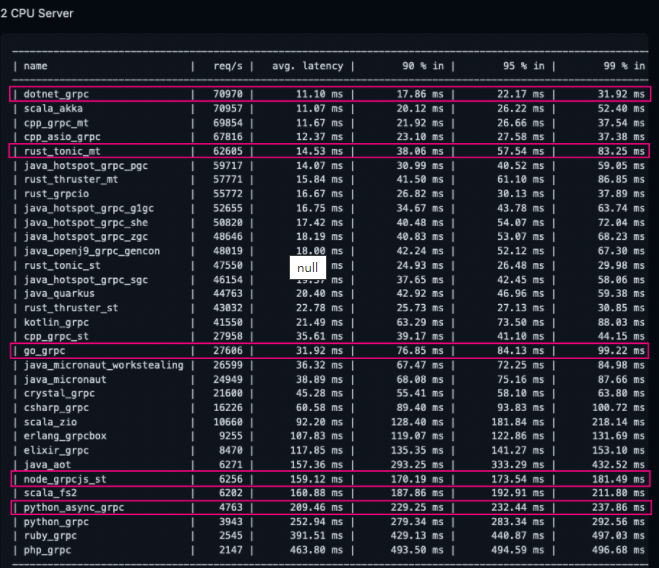This screenshot has width=659, height=568.
Task: Select java_hotspot_grpc_sgc entry
Action: click(x=86, y=280)
